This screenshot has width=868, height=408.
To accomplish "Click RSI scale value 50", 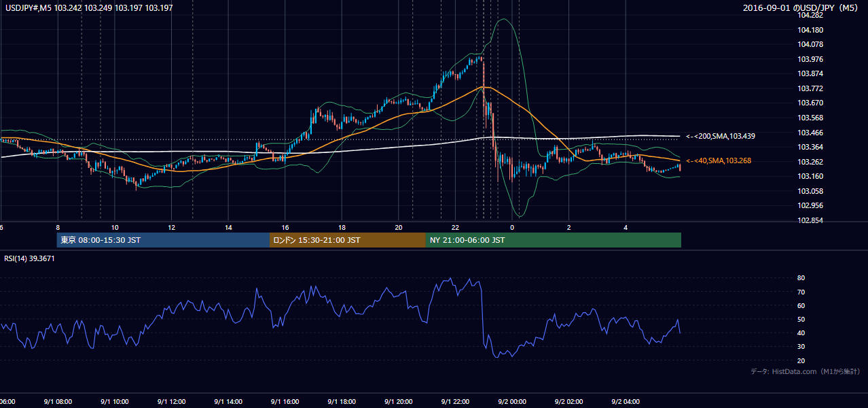I will pyautogui.click(x=801, y=319).
